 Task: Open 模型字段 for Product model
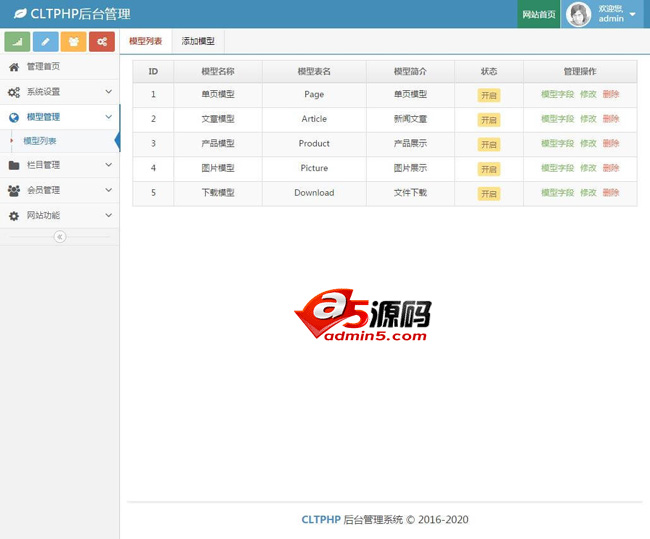tap(558, 143)
